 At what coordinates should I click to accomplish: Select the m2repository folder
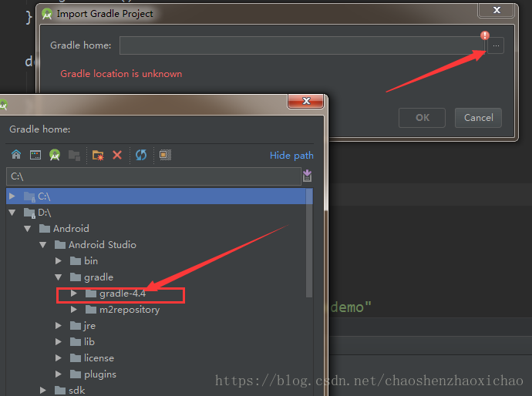point(122,310)
